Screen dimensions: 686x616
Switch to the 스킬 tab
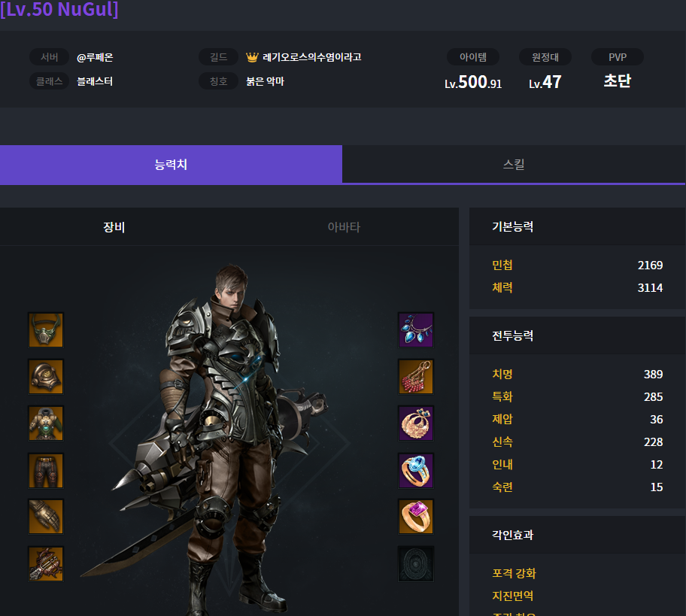[x=514, y=165]
